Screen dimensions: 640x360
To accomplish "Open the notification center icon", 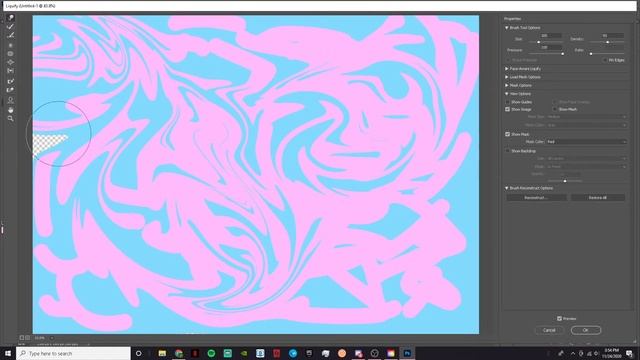I will (629, 353).
